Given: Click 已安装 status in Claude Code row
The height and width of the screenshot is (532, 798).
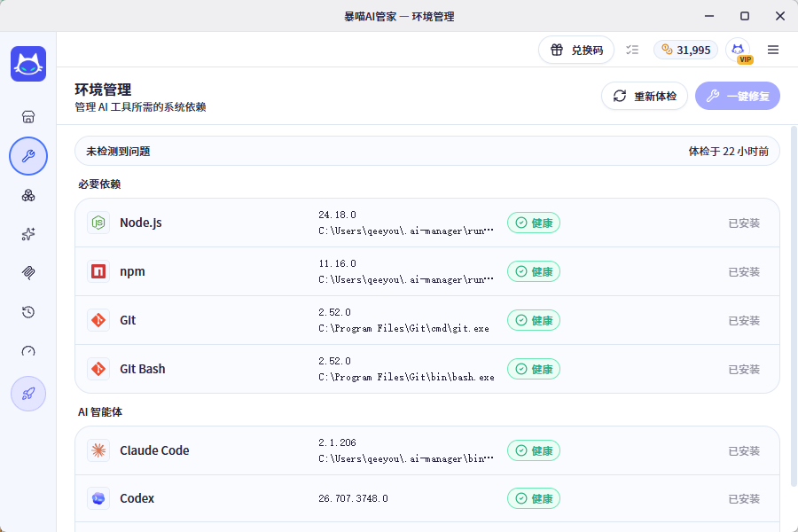Looking at the screenshot, I should 744,451.
